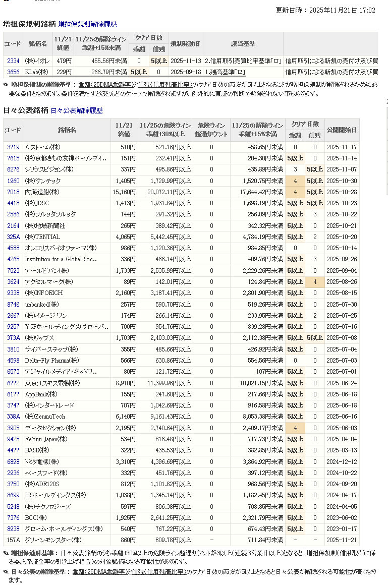Open code 8938 for グローム・ホールディングス
The height and width of the screenshot is (588, 388).
pyautogui.click(x=13, y=529)
